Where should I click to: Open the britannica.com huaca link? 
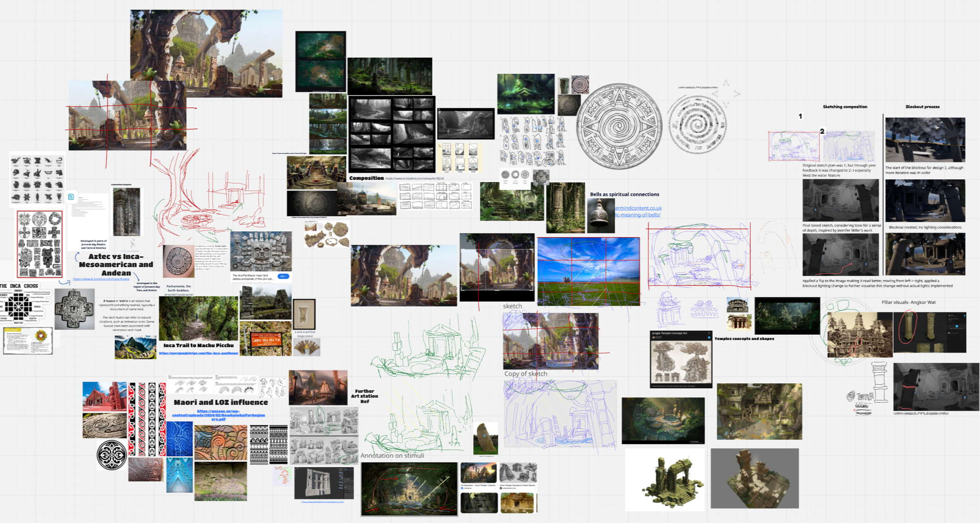point(101,279)
